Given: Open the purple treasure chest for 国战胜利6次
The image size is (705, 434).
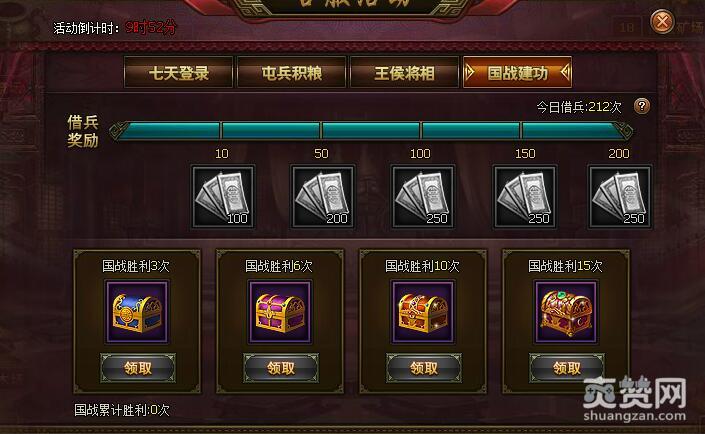Looking at the screenshot, I should click(x=280, y=312).
